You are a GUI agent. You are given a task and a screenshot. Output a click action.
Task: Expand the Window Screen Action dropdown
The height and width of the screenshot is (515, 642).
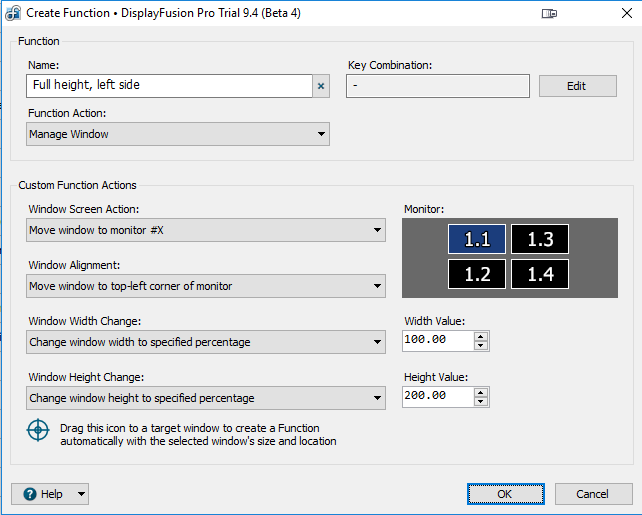pyautogui.click(x=206, y=230)
